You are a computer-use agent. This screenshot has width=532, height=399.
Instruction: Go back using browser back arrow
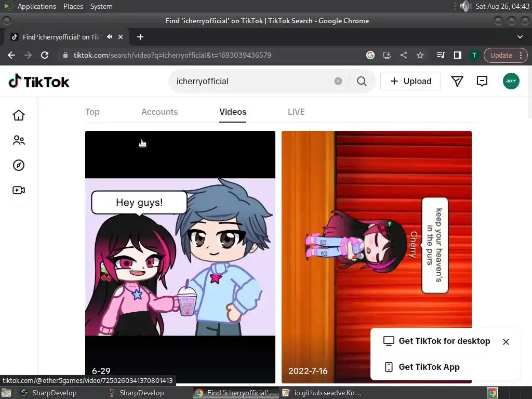(x=11, y=55)
